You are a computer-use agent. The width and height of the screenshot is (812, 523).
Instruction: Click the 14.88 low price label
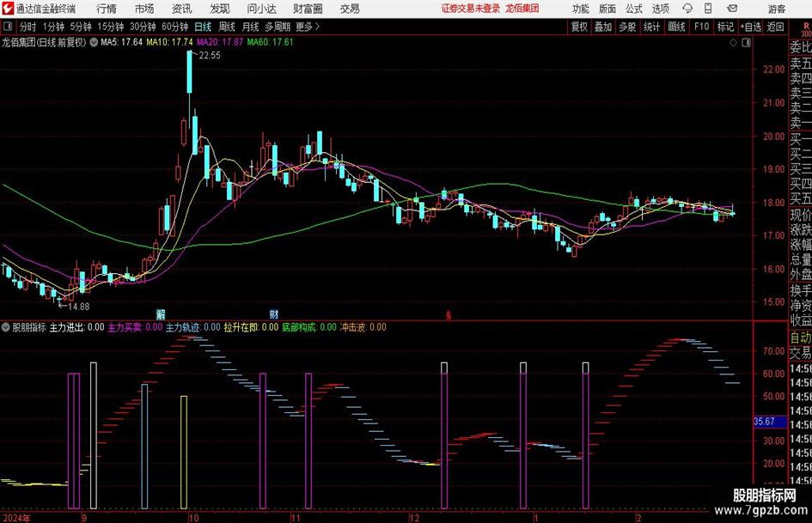[79, 307]
